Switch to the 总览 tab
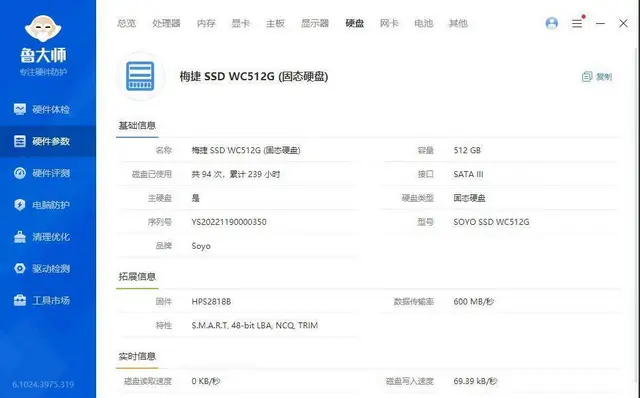Viewport: 640px width, 398px height. point(127,23)
